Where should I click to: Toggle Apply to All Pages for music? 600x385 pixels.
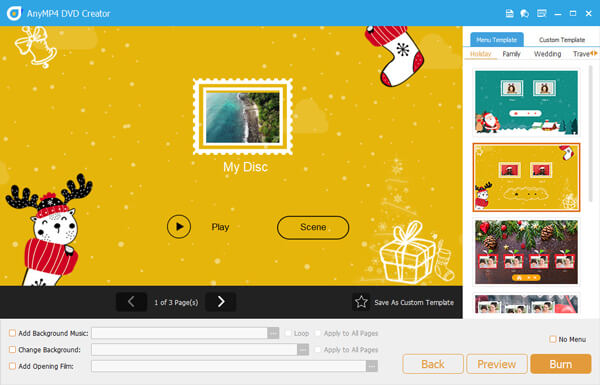(318, 333)
